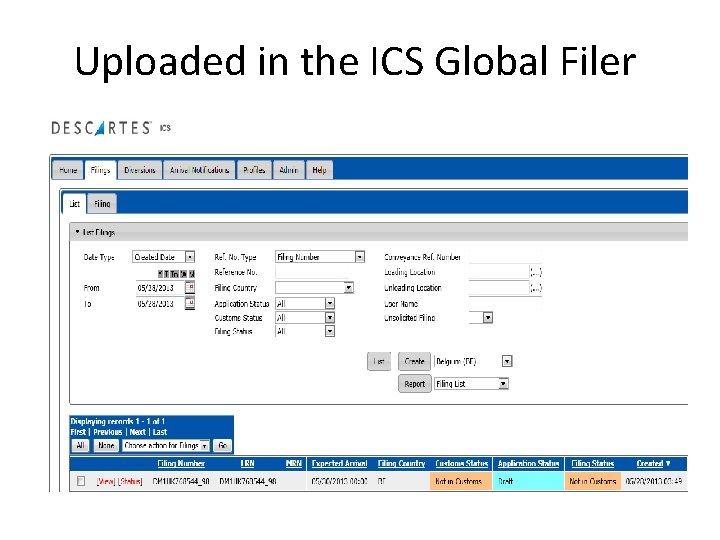
Task: Open the red Status link of filing
Action: click(x=130, y=481)
